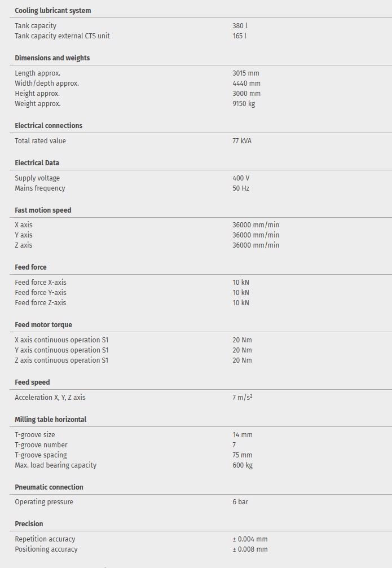Click the Electrical Data heading

click(x=37, y=163)
